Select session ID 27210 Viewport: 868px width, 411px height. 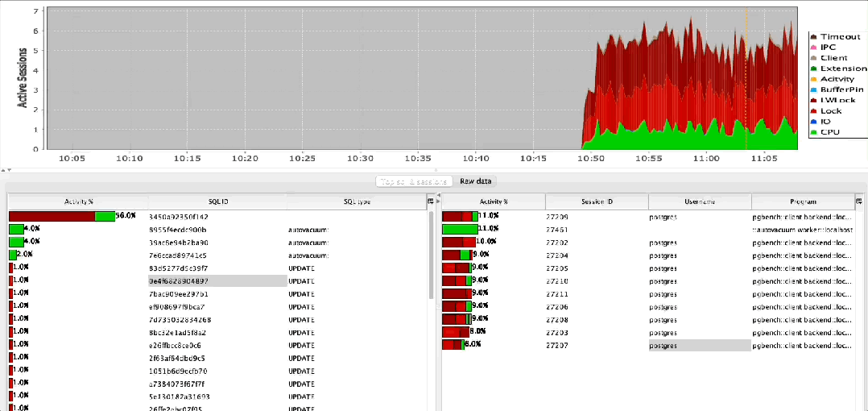click(557, 280)
